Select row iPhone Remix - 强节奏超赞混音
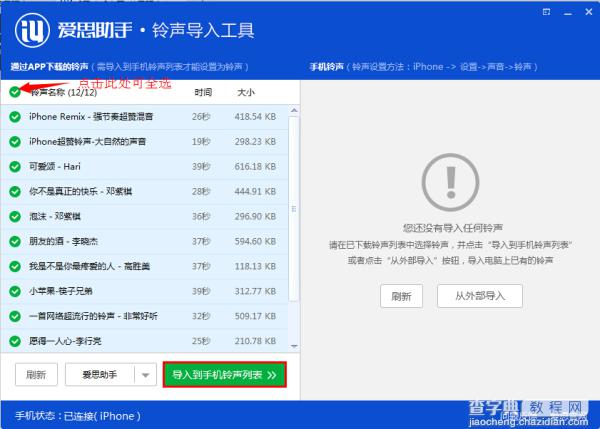The width and height of the screenshot is (600, 429). coord(145,117)
